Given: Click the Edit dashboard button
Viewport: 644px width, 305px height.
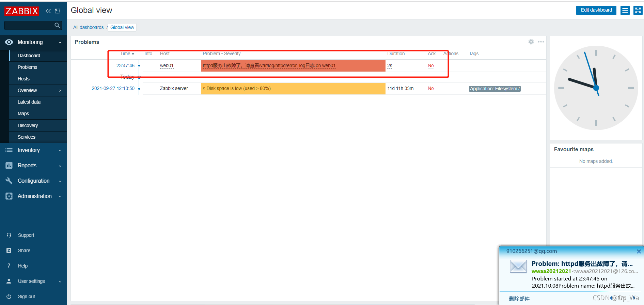Looking at the screenshot, I should pos(596,10).
